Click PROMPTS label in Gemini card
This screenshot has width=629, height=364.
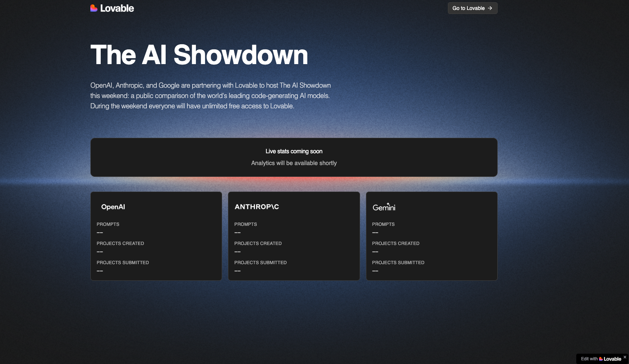point(383,224)
